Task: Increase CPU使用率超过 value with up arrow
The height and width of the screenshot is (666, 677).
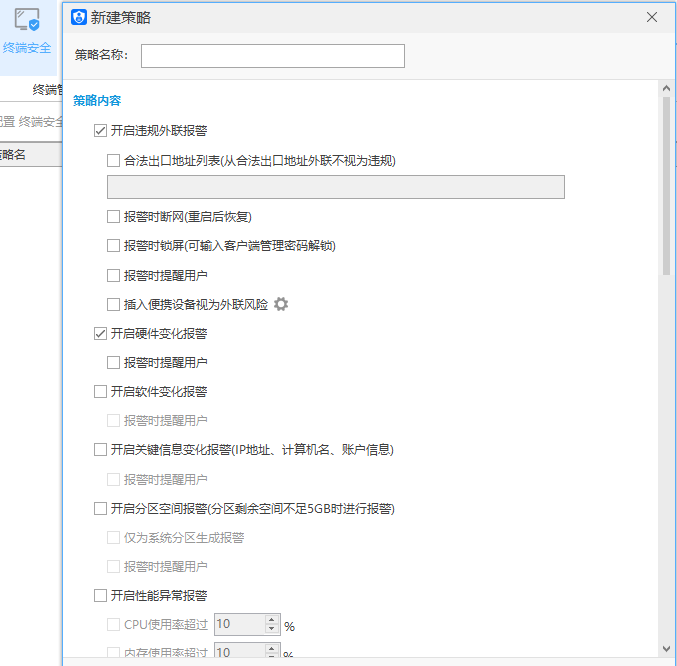Action: click(272, 620)
